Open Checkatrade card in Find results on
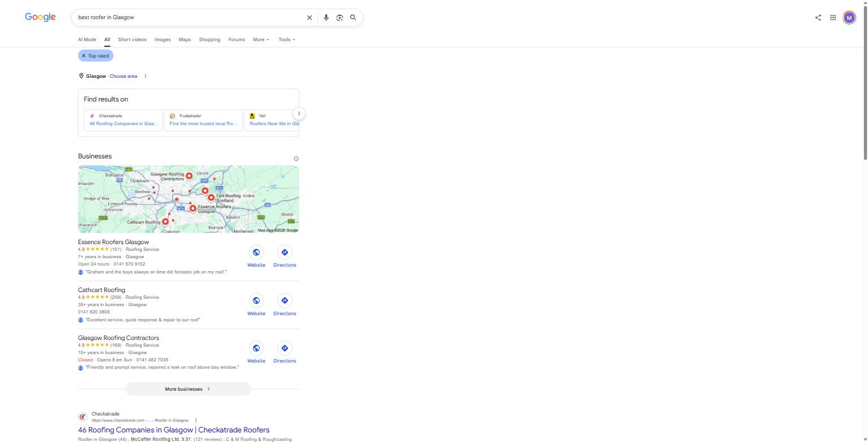The width and height of the screenshot is (868, 442). (123, 120)
